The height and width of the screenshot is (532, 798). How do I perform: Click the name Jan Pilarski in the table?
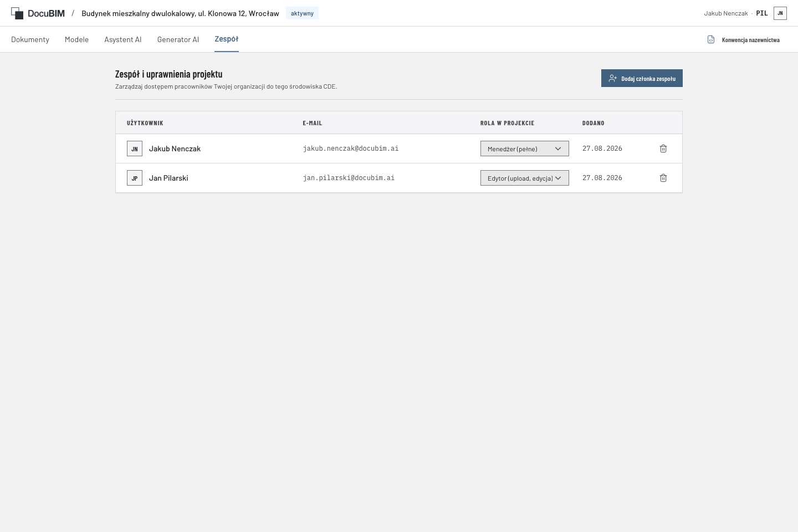click(x=168, y=178)
